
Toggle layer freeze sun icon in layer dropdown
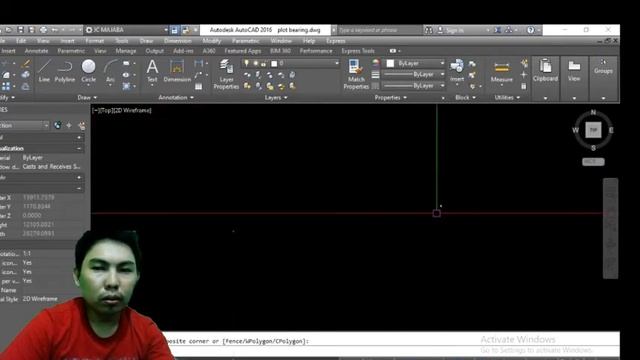256,63
